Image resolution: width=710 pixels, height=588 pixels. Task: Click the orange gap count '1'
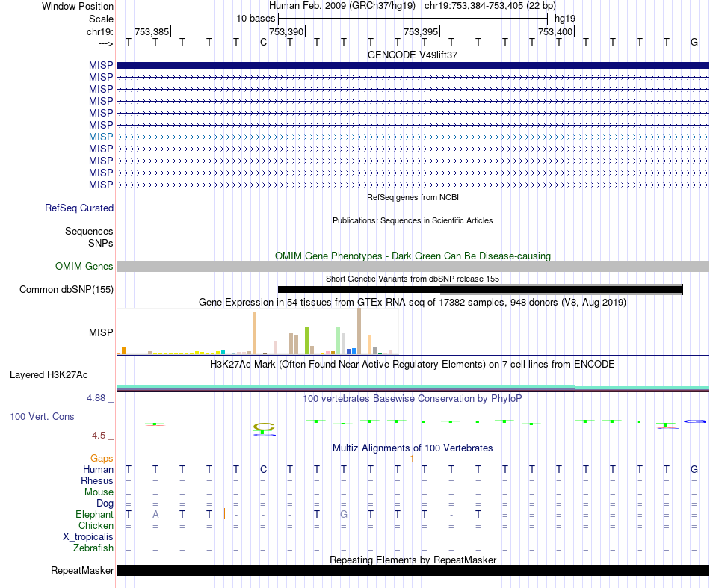click(412, 459)
